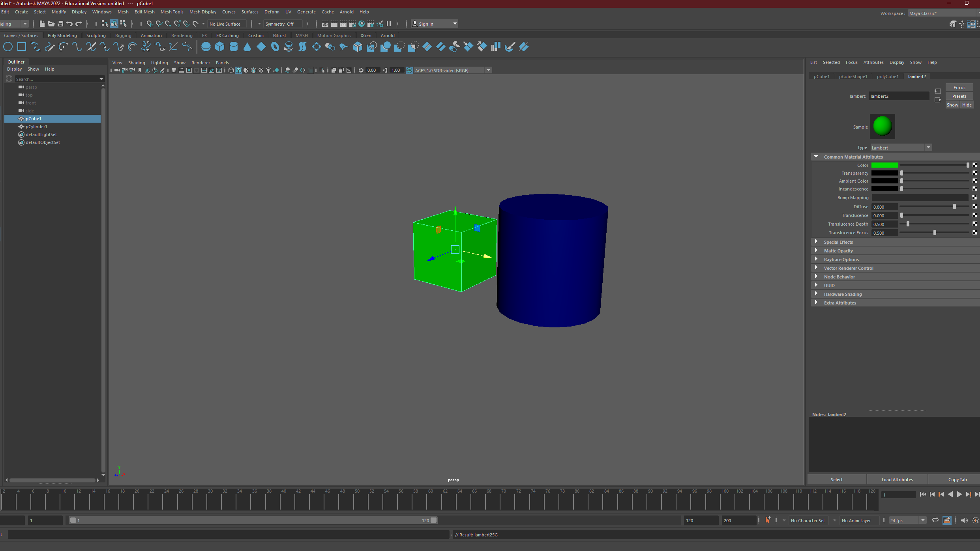Toggle wireframe shading in viewport

(x=231, y=70)
